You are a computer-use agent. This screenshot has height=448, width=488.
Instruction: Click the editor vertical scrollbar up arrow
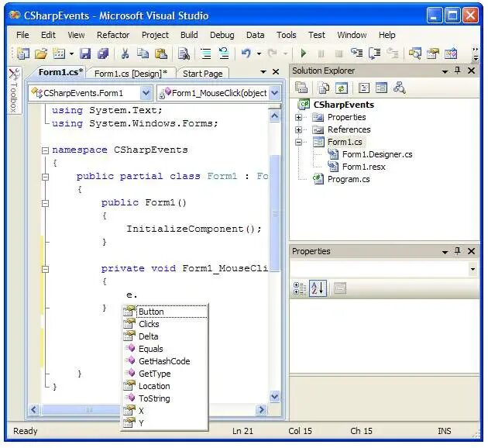pos(274,116)
